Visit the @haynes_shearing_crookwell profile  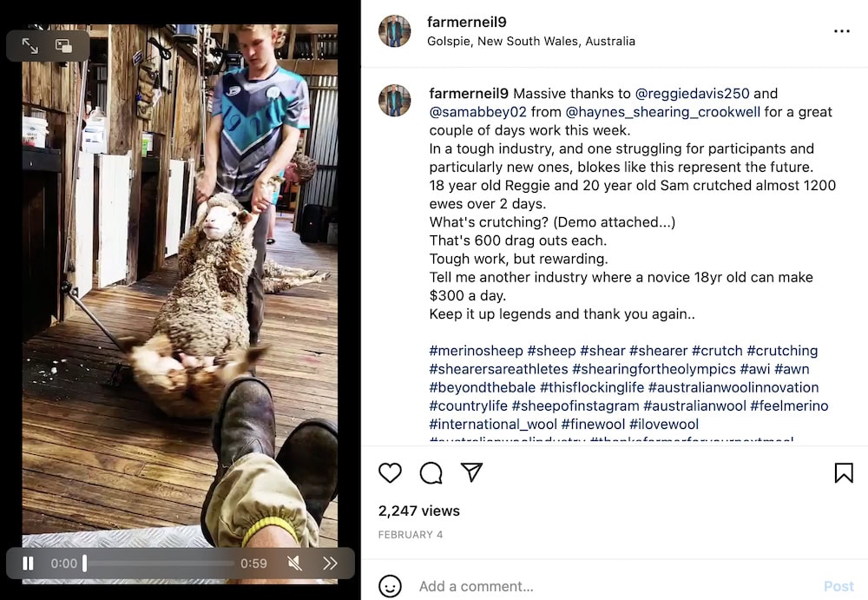pyautogui.click(x=662, y=112)
